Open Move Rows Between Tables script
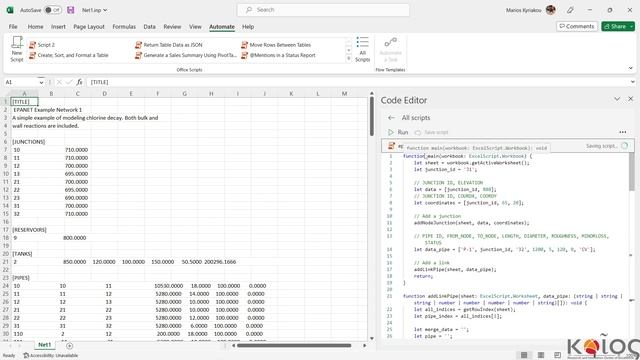The width and height of the screenshot is (640, 360). tap(276, 45)
